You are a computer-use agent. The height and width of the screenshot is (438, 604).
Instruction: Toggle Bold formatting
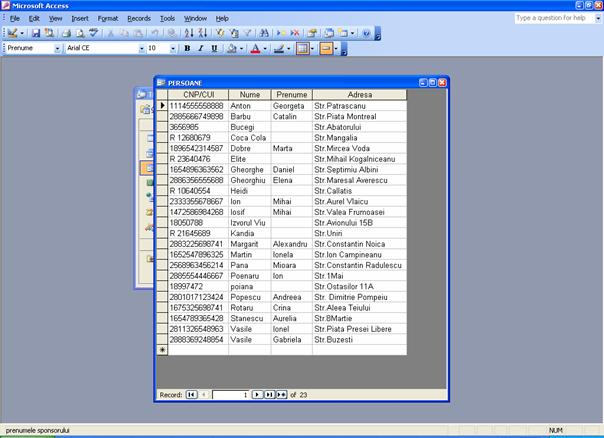[187, 48]
